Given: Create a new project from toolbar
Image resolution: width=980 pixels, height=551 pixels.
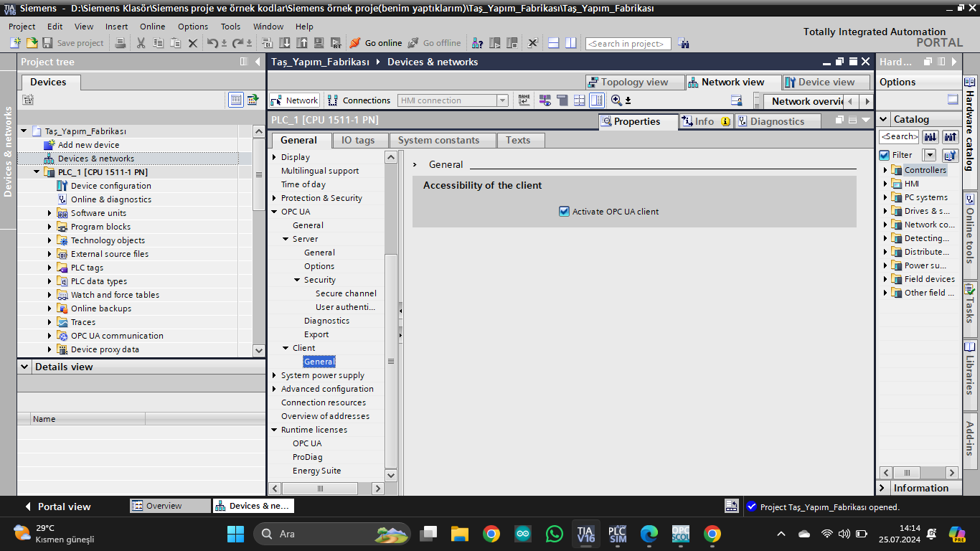Looking at the screenshot, I should click(x=16, y=43).
